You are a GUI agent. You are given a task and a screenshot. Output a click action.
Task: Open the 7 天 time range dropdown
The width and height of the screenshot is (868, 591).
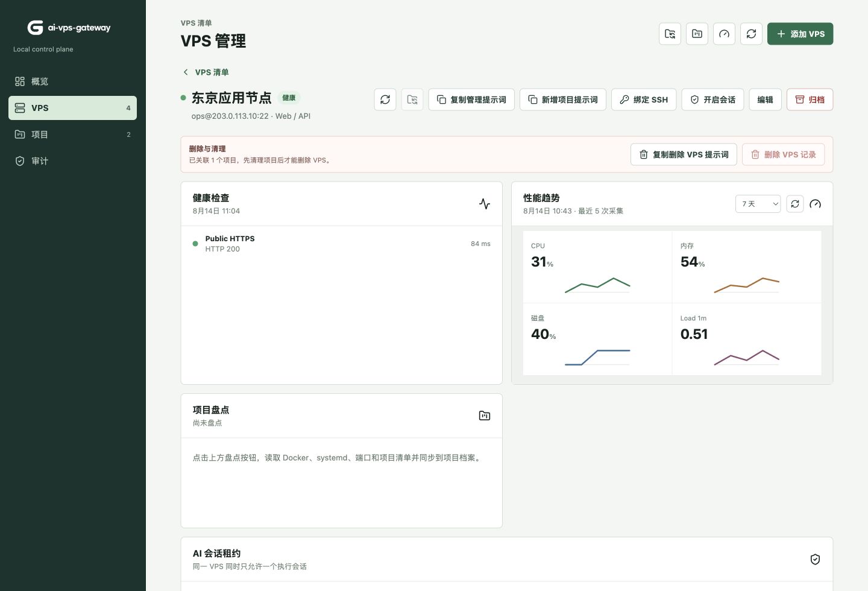coord(758,204)
